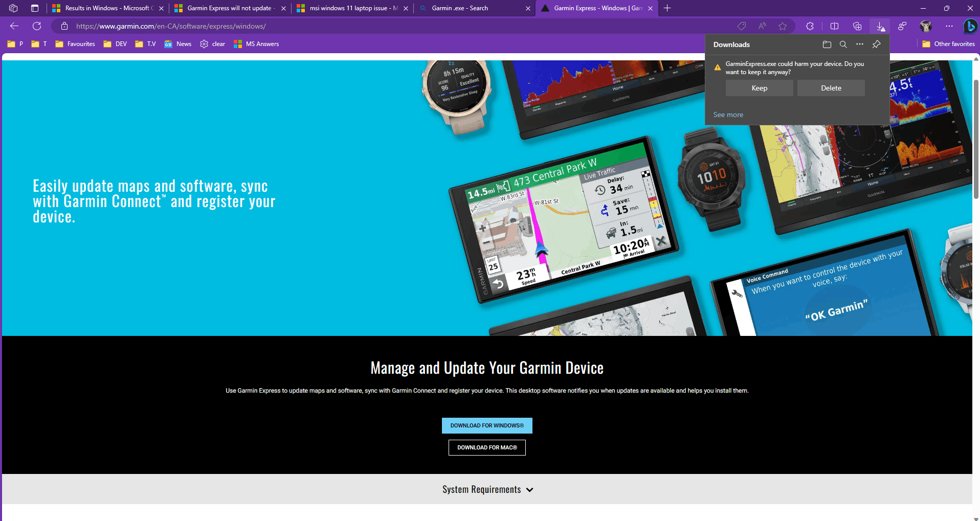The image size is (980, 521).
Task: Open more options in Downloads panel
Action: click(x=860, y=44)
